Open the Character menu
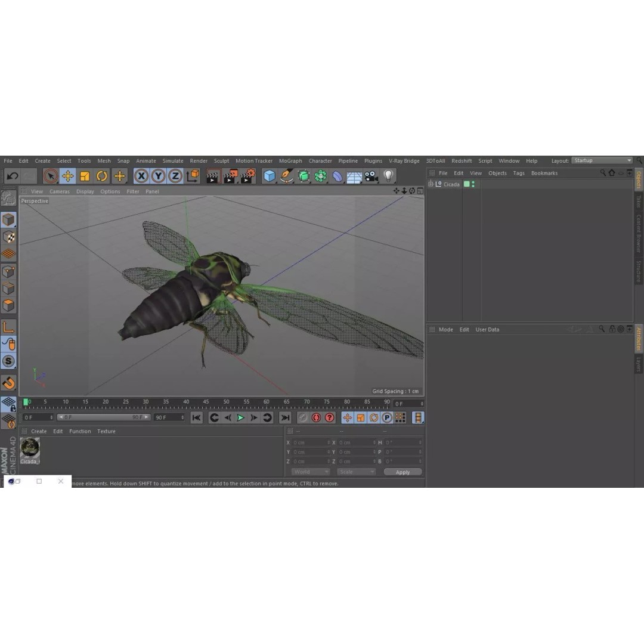 coord(320,161)
